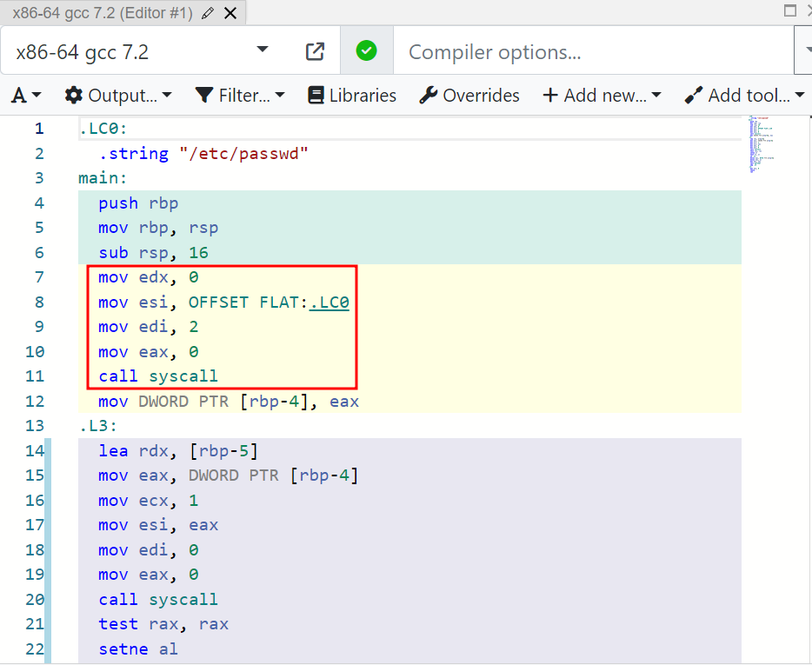Click the main: label on line 3
The image size is (812, 665).
(x=103, y=178)
